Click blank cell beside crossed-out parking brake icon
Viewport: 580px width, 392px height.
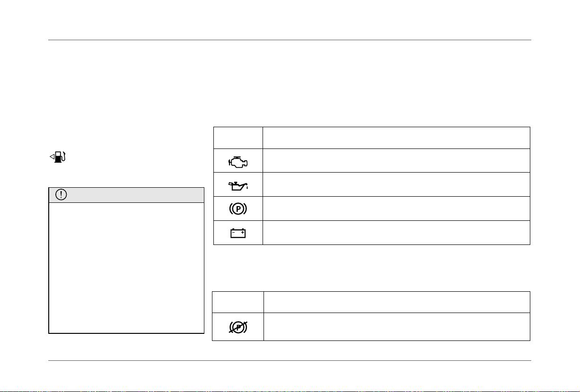tap(396, 327)
